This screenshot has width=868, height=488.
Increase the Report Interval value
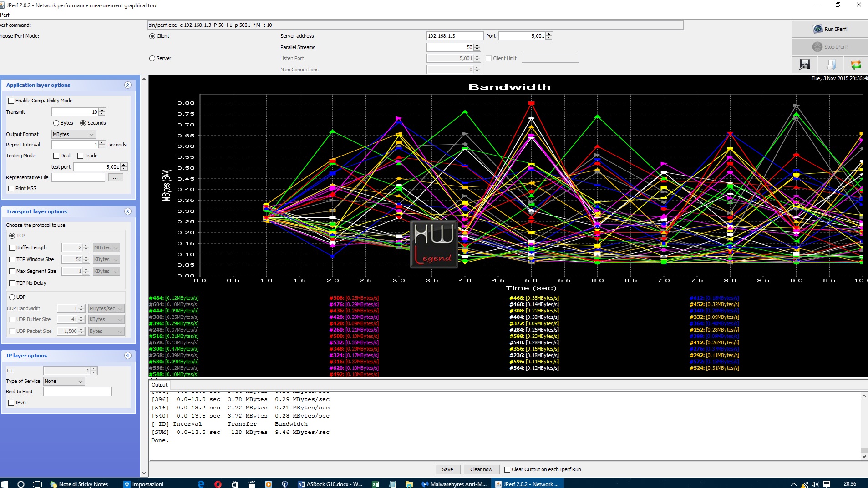102,143
